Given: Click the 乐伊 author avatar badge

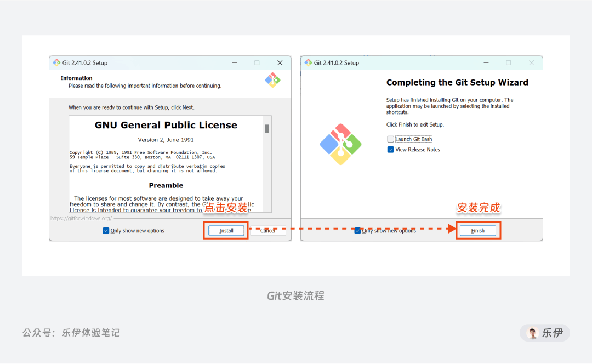Looking at the screenshot, I should point(545,333).
